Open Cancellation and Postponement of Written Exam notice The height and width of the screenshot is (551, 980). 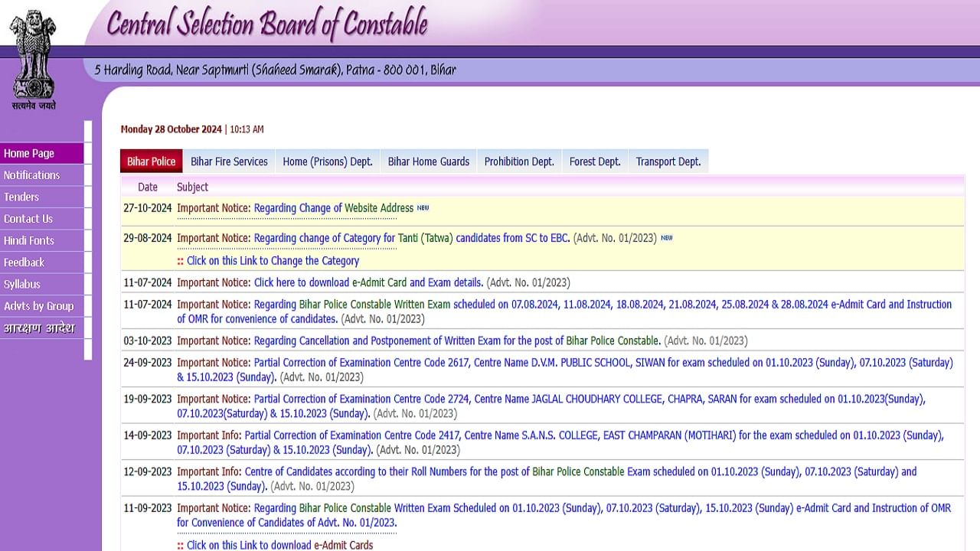point(457,341)
